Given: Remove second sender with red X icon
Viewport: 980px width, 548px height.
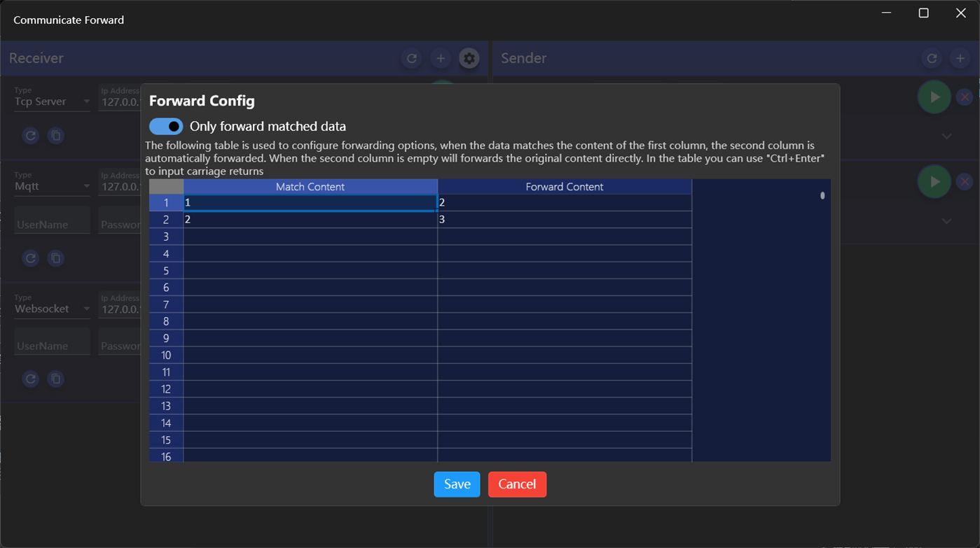Looking at the screenshot, I should pos(965,181).
